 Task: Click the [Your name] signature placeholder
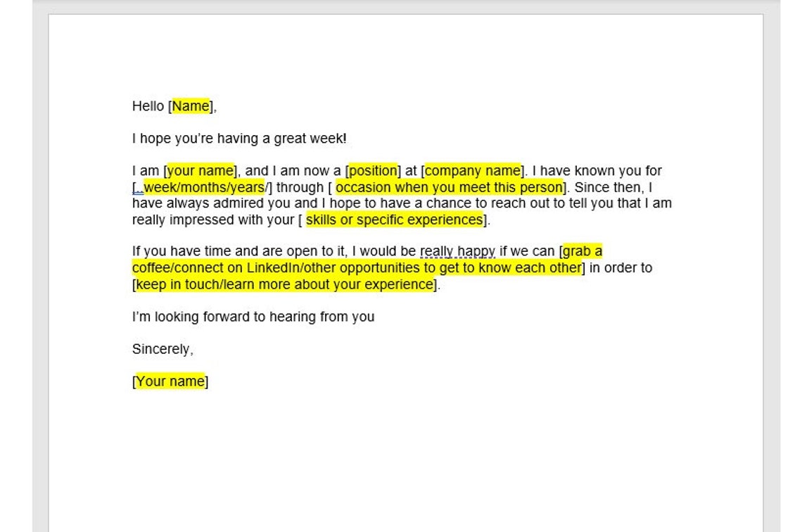coord(170,381)
